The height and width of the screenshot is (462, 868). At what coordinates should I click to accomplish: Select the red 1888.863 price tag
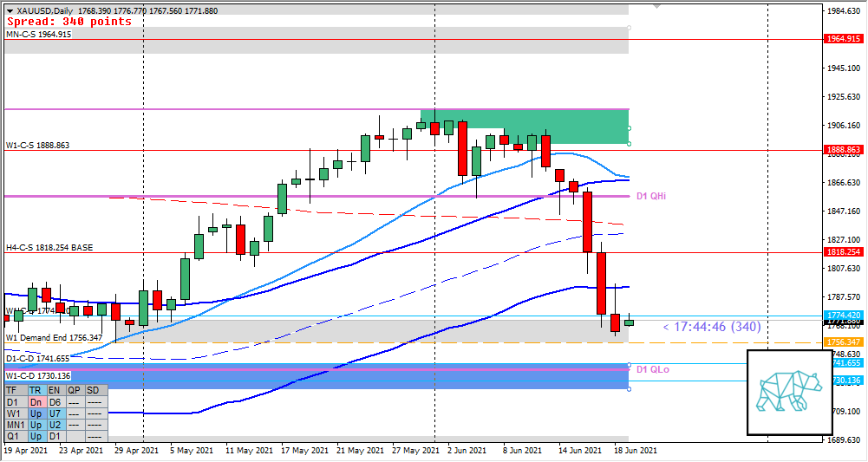pos(842,150)
